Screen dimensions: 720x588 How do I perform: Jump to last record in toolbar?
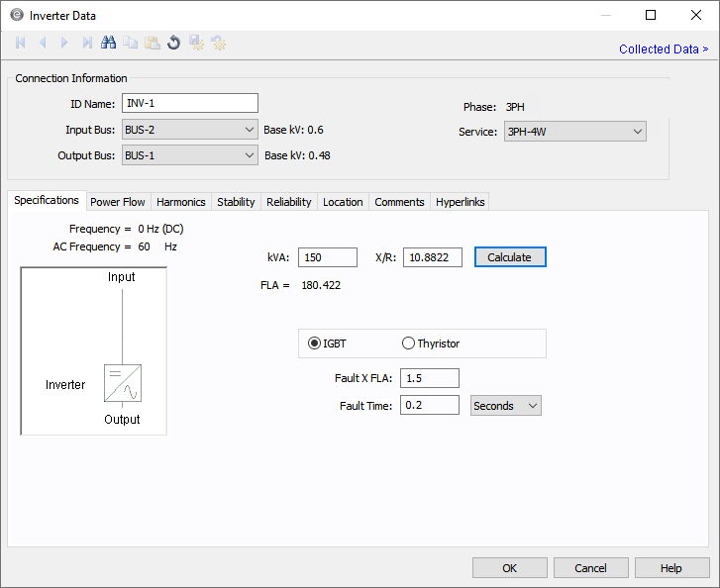87,43
